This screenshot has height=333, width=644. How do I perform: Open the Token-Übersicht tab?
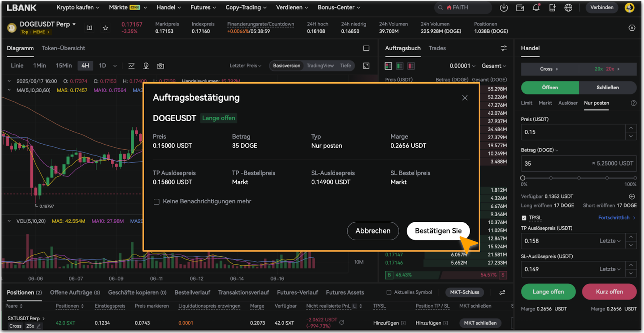coord(63,48)
